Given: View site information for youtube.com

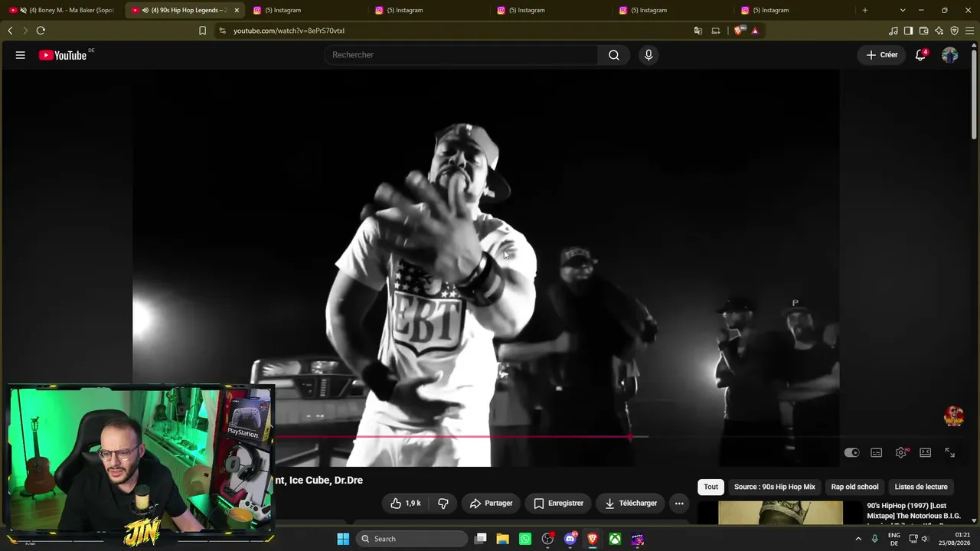Looking at the screenshot, I should click(222, 31).
